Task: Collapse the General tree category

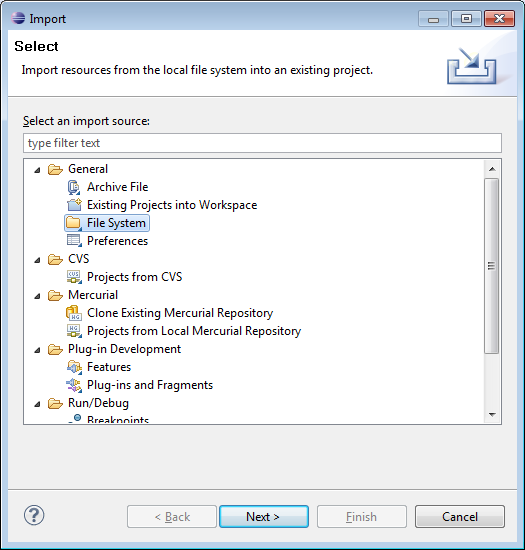Action: click(x=38, y=170)
